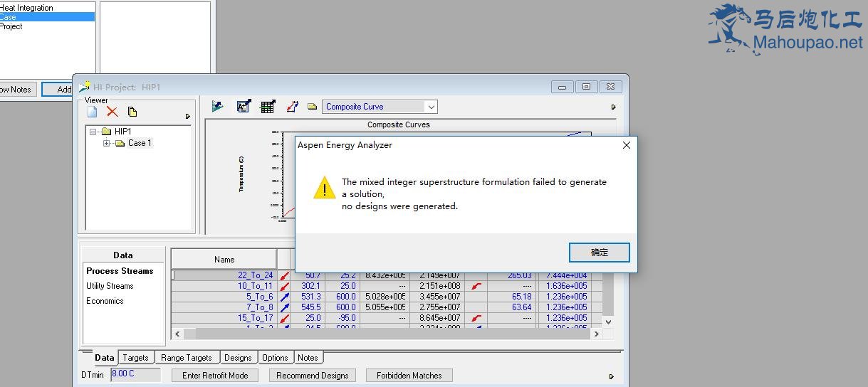This screenshot has width=868, height=387.
Task: Click the copy/clone pages icon in Viewer
Action: 132,112
